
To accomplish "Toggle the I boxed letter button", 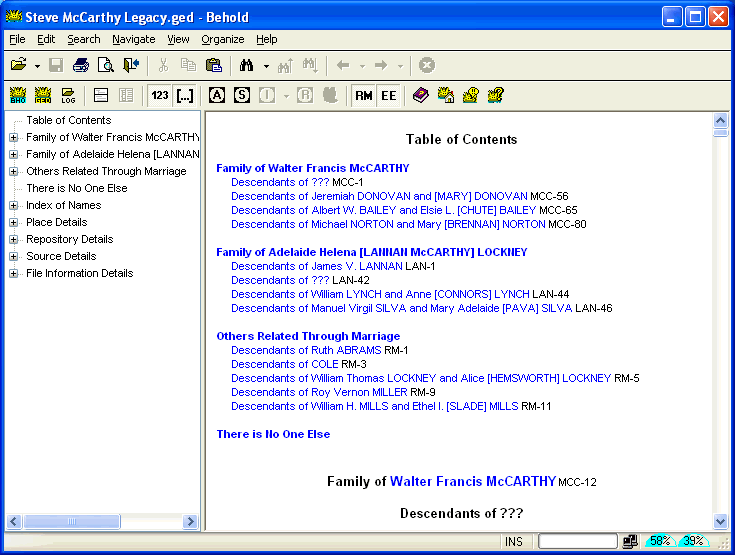I will click(x=267, y=95).
